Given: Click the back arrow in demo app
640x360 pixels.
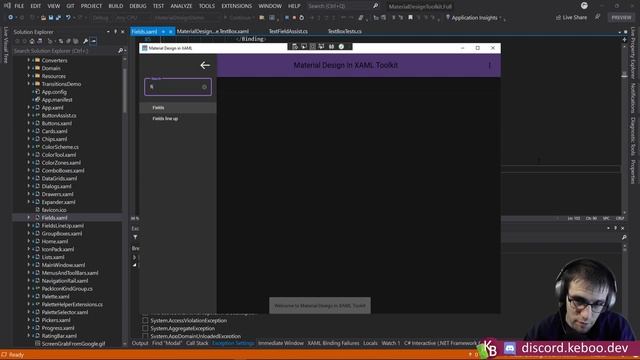Looking at the screenshot, I should tap(205, 65).
